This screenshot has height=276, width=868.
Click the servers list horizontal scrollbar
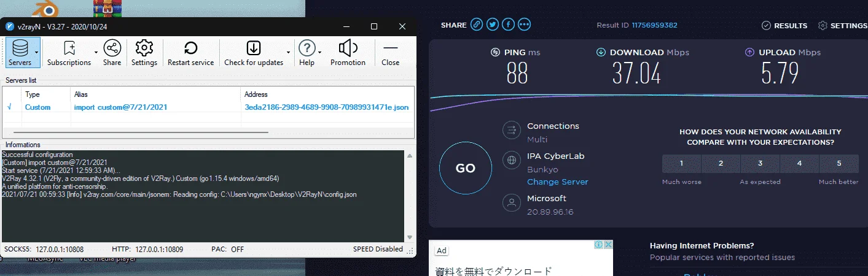point(141,132)
